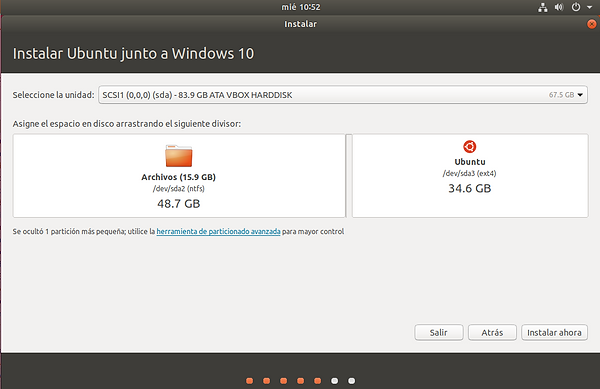The image size is (600, 389).
Task: Click the Salir button
Action: point(439,333)
